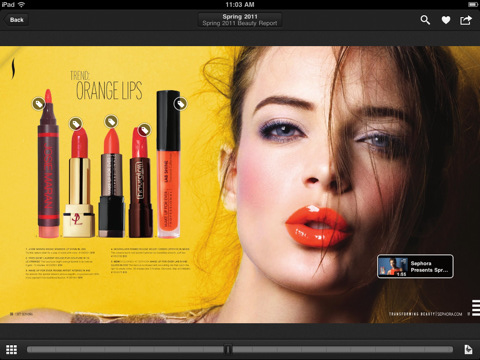This screenshot has width=480, height=360.
Task: Play the Sephora Presents Spring video
Action: coord(415,266)
